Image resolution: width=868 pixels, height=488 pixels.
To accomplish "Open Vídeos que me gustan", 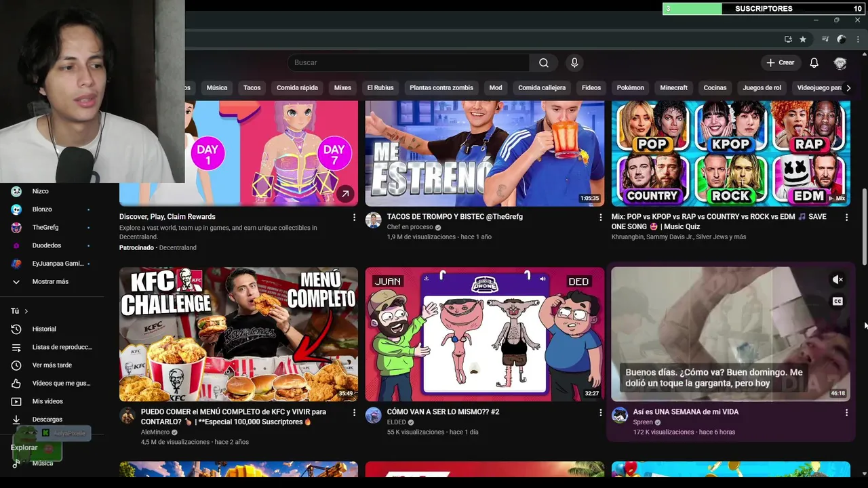I will [52, 383].
